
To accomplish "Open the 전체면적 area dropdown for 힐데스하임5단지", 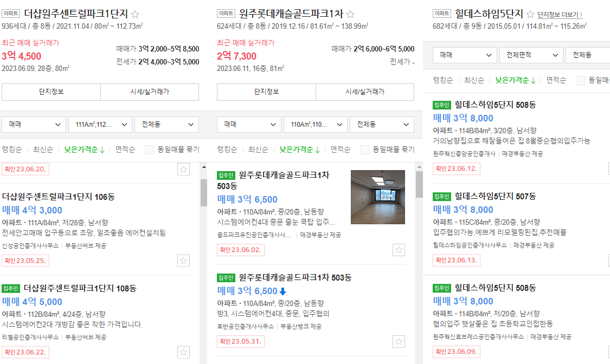I will (x=531, y=55).
